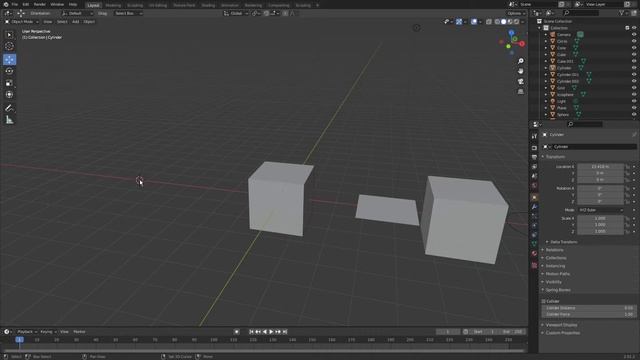Screen dimensions: 640x360
Task: Open the Render properties tab icon
Action: tap(534, 148)
